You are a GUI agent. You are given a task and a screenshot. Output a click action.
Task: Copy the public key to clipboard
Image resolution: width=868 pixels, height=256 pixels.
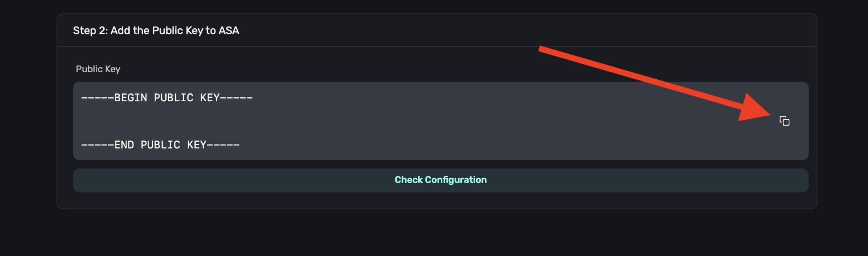coord(784,121)
